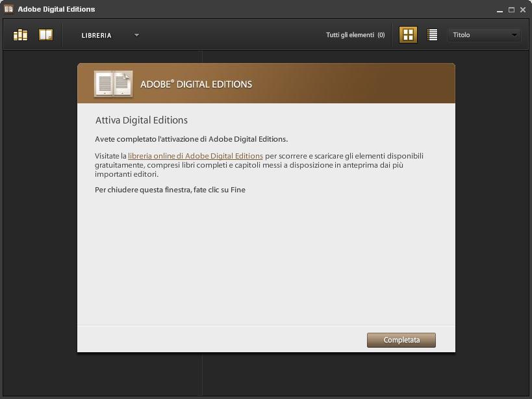Screen dimensions: 532x399
Task: Click the Attiva Digital Editions heading
Action: coord(142,120)
